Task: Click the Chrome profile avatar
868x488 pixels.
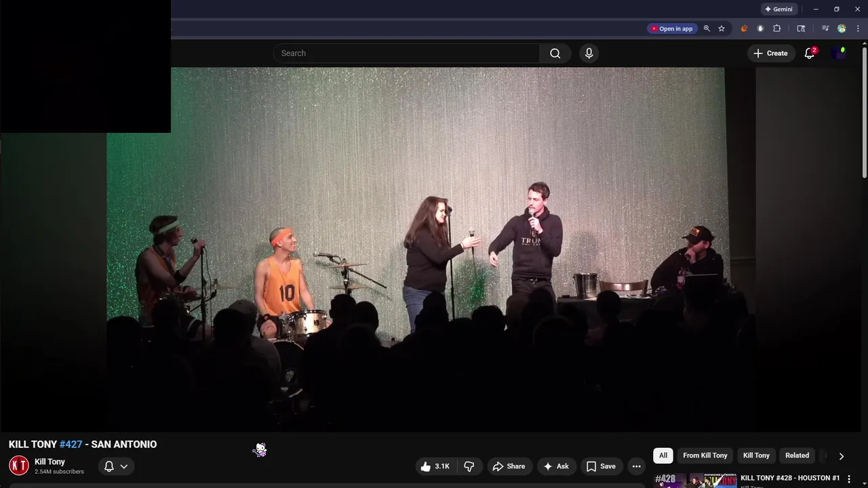Action: pyautogui.click(x=842, y=28)
